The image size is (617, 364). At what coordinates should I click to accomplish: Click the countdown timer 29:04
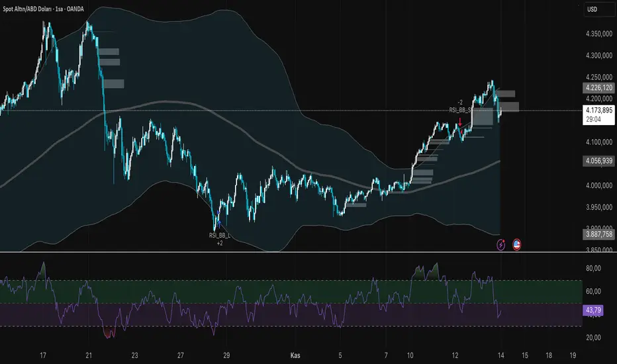[593, 119]
